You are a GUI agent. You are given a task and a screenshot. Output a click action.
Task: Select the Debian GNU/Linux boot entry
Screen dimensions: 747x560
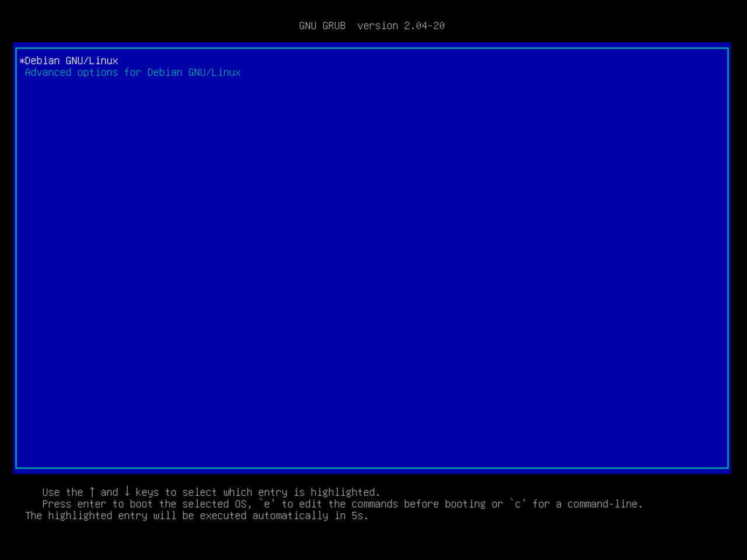point(372,61)
